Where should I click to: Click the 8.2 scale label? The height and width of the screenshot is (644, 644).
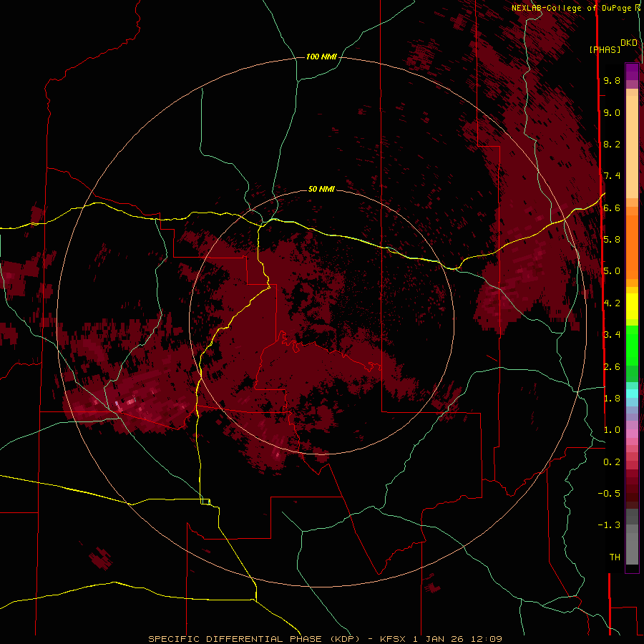612,144
